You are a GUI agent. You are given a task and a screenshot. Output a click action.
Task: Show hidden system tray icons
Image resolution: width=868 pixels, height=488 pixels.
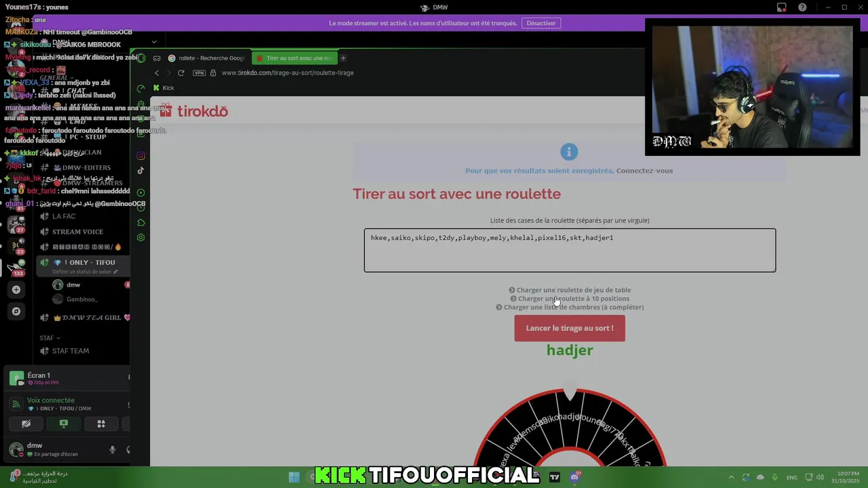(x=732, y=477)
